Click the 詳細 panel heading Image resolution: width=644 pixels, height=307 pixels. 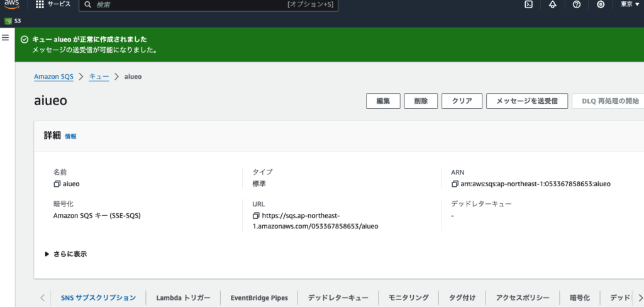[53, 136]
